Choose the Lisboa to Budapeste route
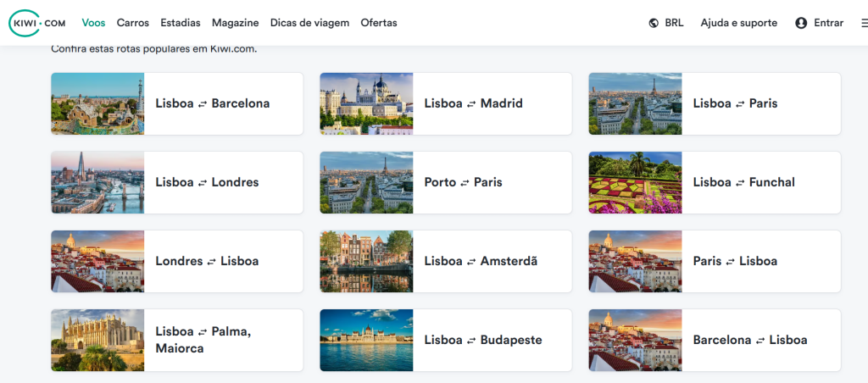 482,340
